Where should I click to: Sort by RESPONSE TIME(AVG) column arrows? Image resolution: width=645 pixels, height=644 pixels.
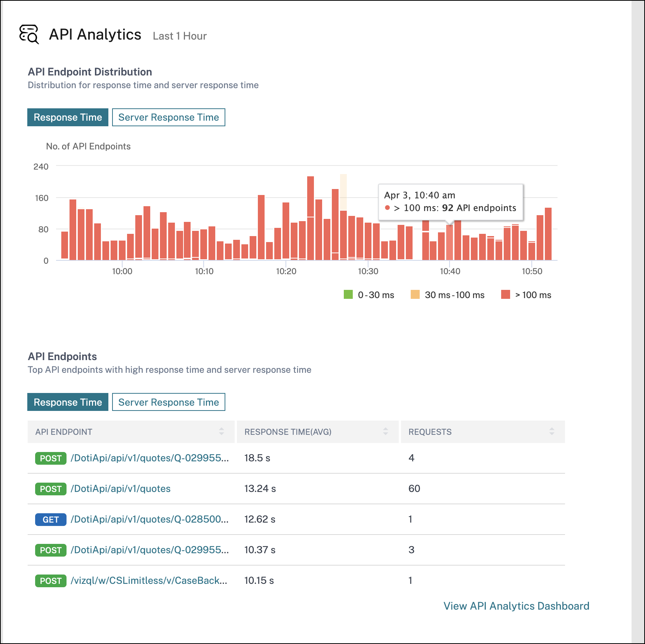point(386,431)
